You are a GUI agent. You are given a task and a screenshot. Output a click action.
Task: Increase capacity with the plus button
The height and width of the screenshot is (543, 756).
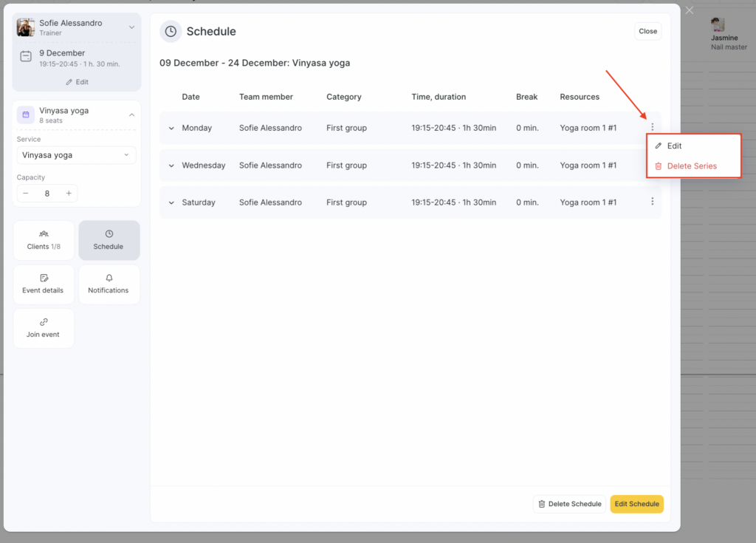pos(69,194)
